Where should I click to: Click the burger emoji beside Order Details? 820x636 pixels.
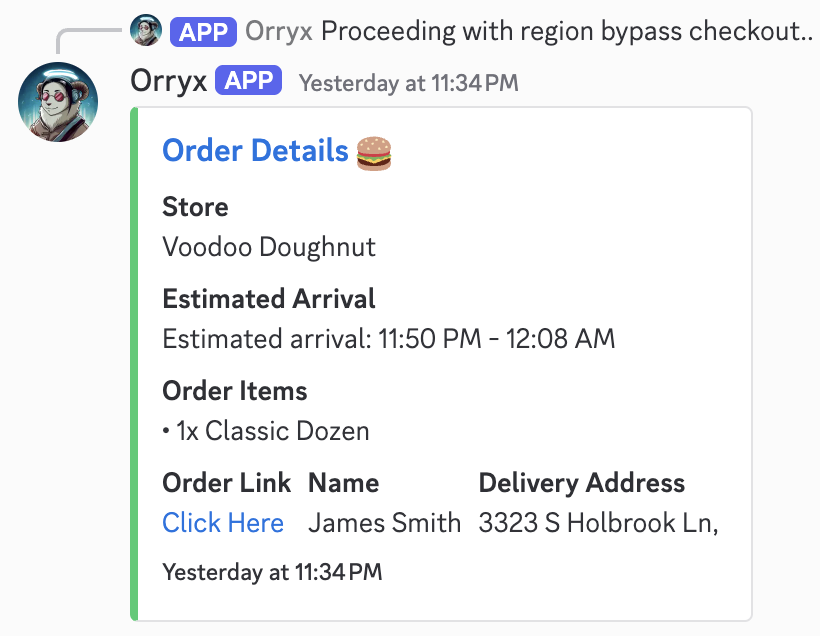click(375, 152)
